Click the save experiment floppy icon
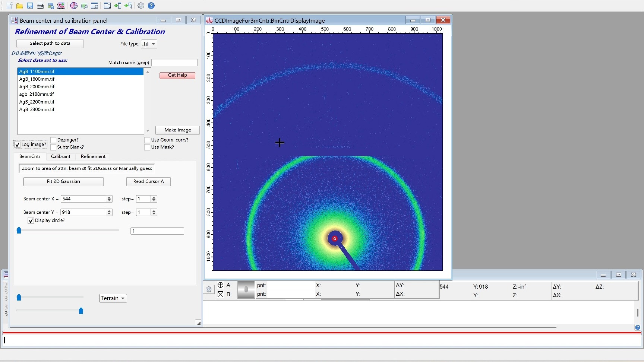Viewport: 644px width, 362px height. 30,6
